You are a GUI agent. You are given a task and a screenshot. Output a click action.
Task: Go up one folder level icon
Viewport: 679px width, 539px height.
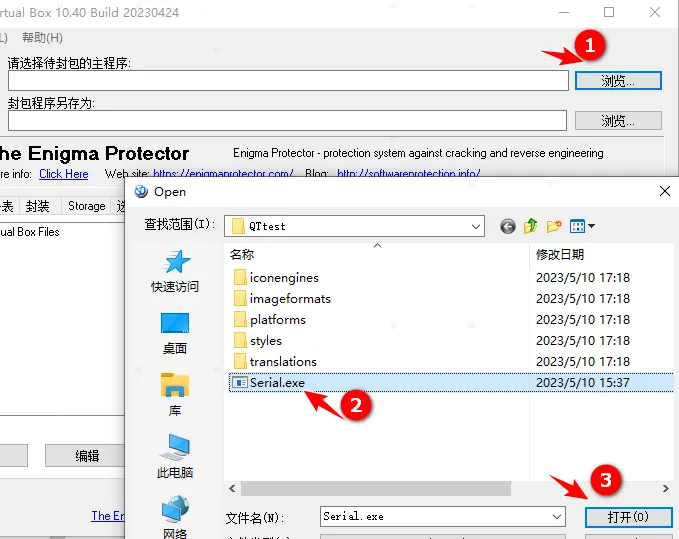coord(531,226)
